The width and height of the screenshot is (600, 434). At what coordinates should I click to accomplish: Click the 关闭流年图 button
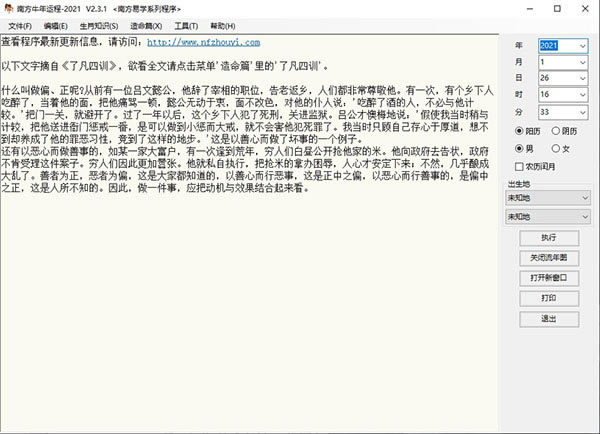pos(549,258)
